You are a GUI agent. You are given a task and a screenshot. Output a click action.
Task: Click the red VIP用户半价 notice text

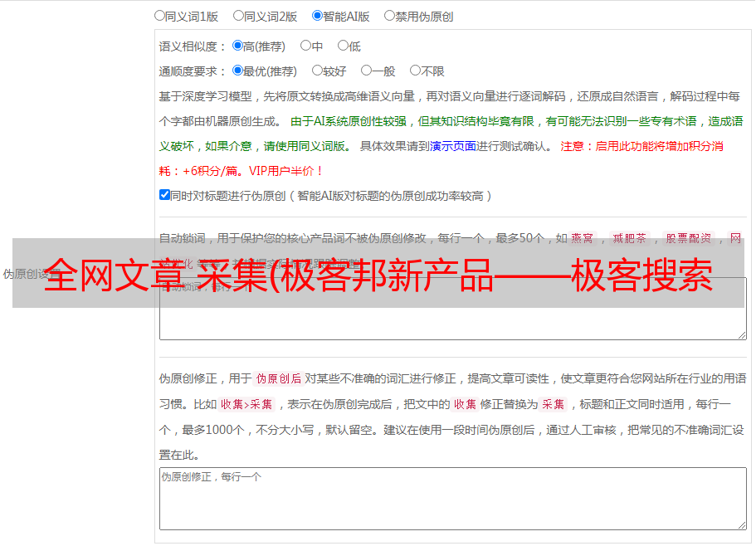pyautogui.click(x=286, y=171)
